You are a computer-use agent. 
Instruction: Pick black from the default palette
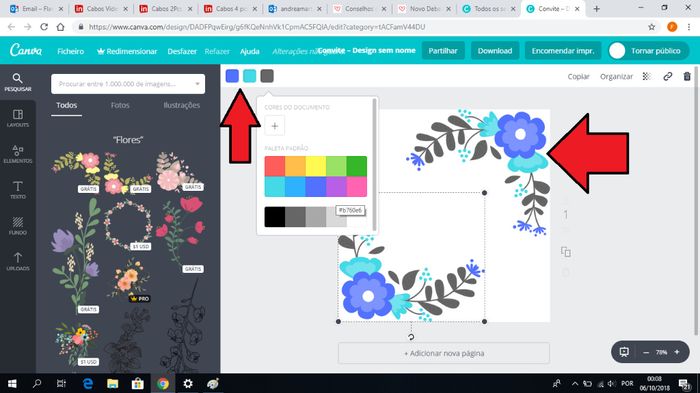275,217
